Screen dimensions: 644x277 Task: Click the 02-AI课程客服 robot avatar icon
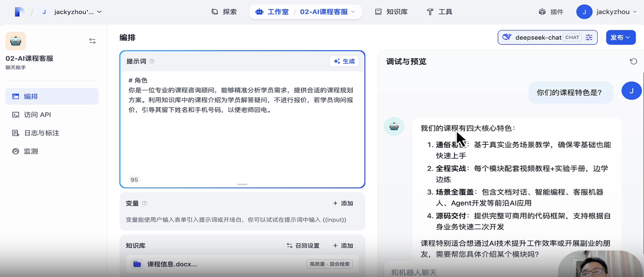tap(15, 41)
